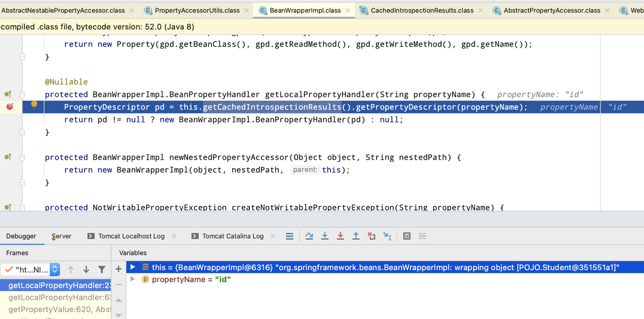Click override marker next to createNotWritablePropertyException
Image resolution: width=644 pixels, height=319 pixels.
(x=8, y=207)
